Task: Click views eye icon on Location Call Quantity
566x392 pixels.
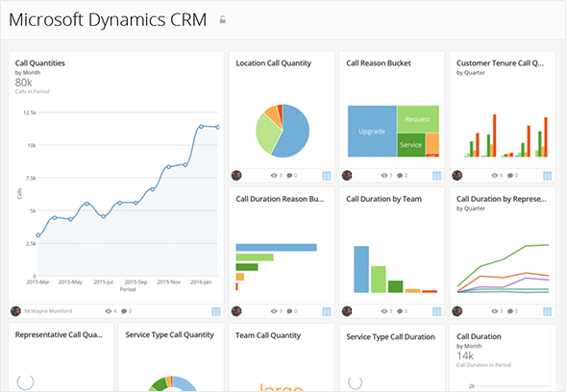Action: [x=274, y=176]
